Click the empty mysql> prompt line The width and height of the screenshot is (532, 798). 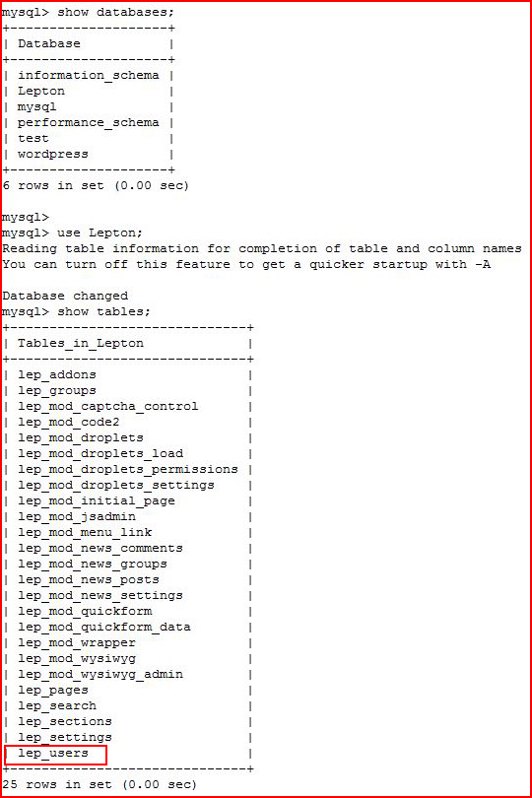point(26,218)
